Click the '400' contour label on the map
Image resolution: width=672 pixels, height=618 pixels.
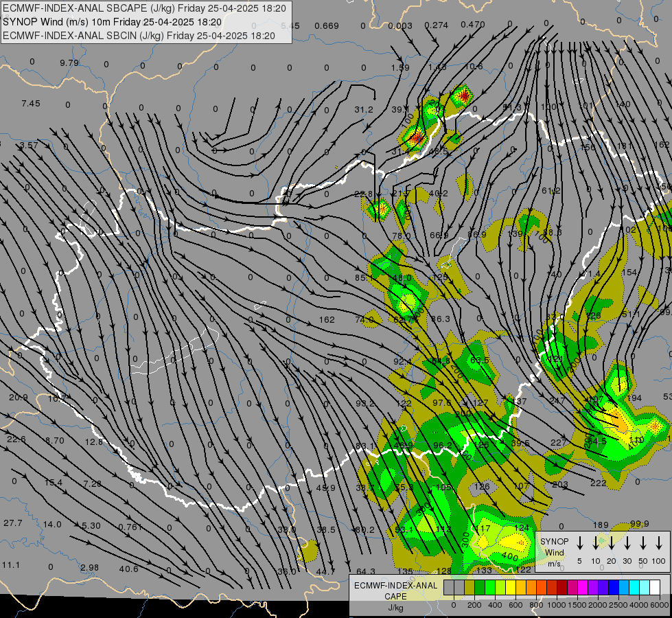coord(510,556)
